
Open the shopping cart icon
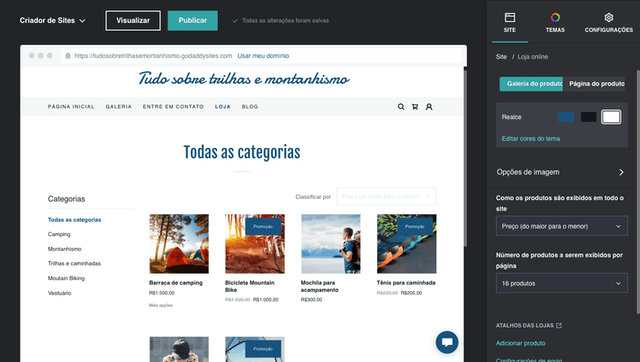[x=415, y=107]
